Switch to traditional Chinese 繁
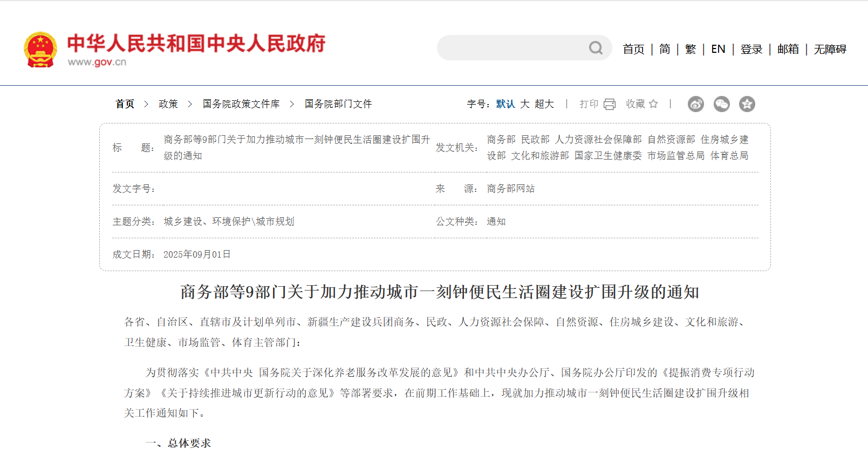Image resolution: width=868 pixels, height=456 pixels. 691,49
